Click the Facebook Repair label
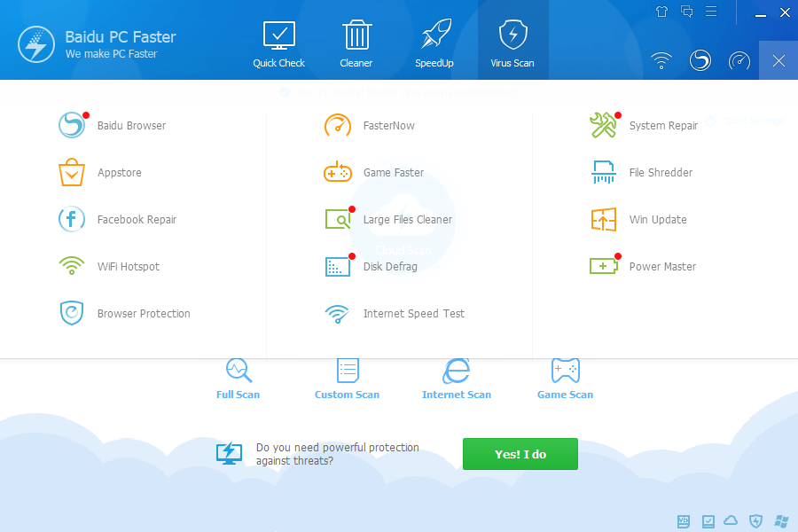This screenshot has height=532, width=798. (137, 219)
